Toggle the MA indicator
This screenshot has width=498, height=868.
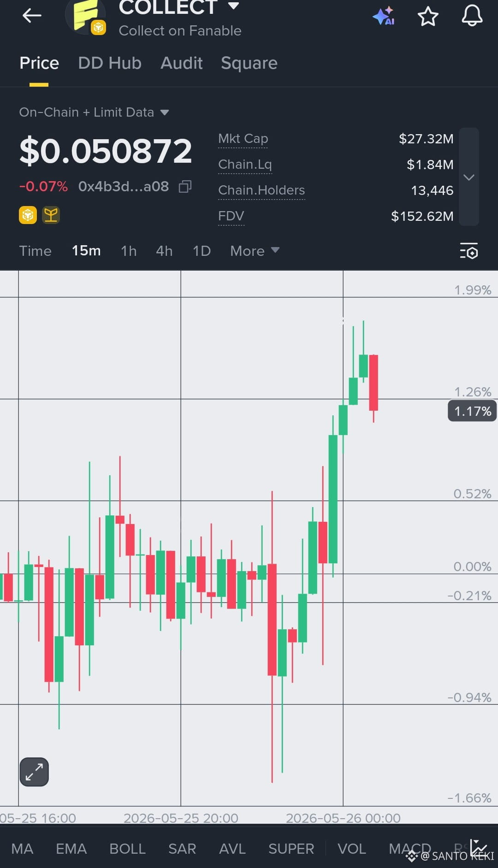tap(22, 849)
